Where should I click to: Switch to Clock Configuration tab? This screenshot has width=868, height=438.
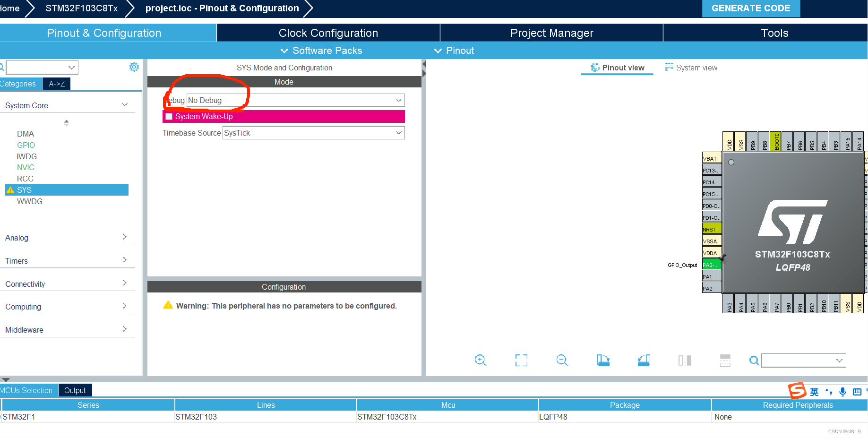point(328,33)
